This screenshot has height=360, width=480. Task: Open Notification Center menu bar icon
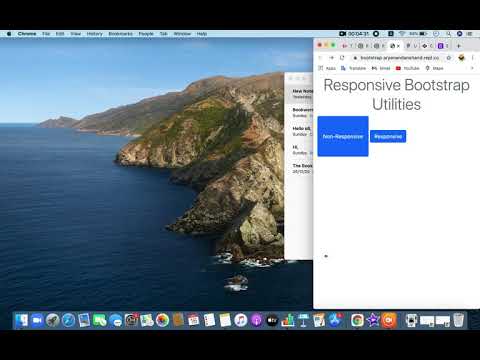coord(470,34)
